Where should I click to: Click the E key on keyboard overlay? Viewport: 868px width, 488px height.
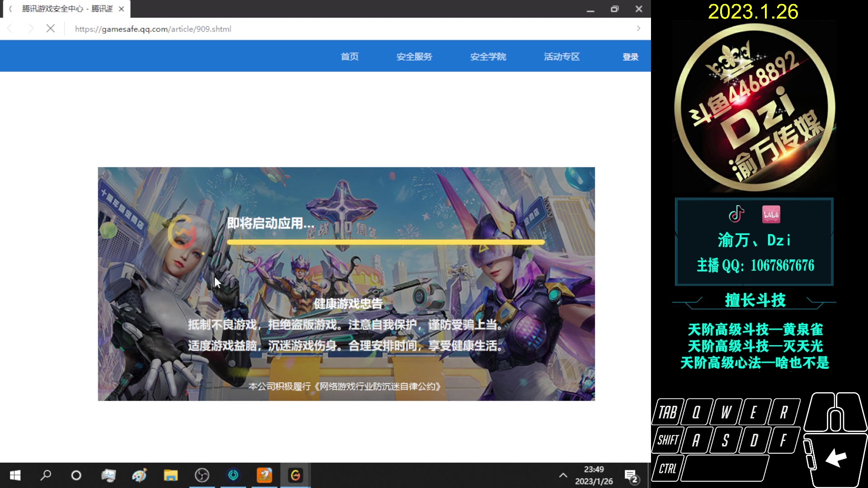(754, 412)
